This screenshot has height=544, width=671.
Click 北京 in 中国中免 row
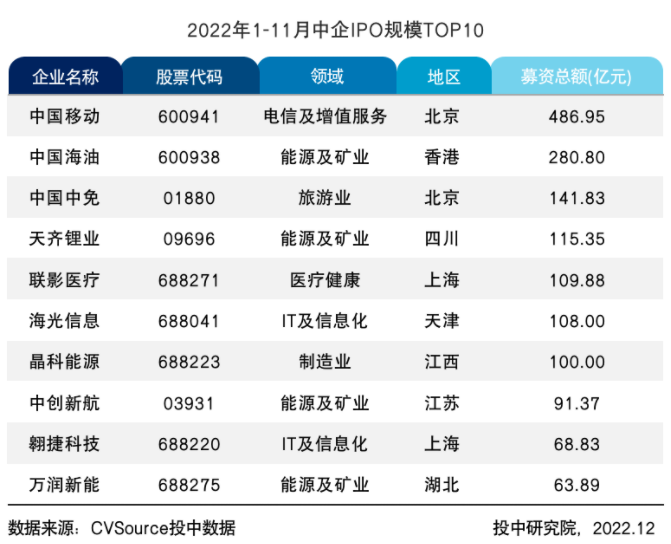point(442,198)
